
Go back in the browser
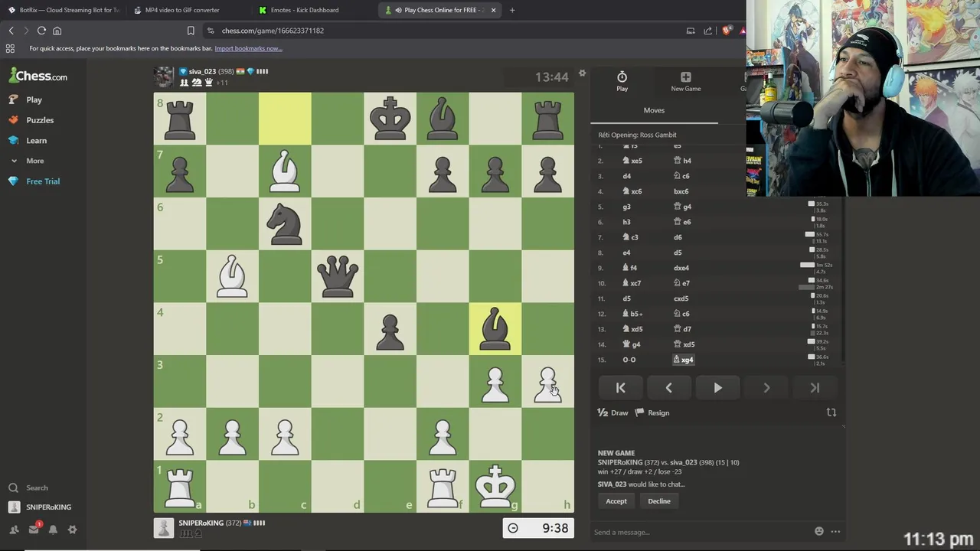pos(11,31)
